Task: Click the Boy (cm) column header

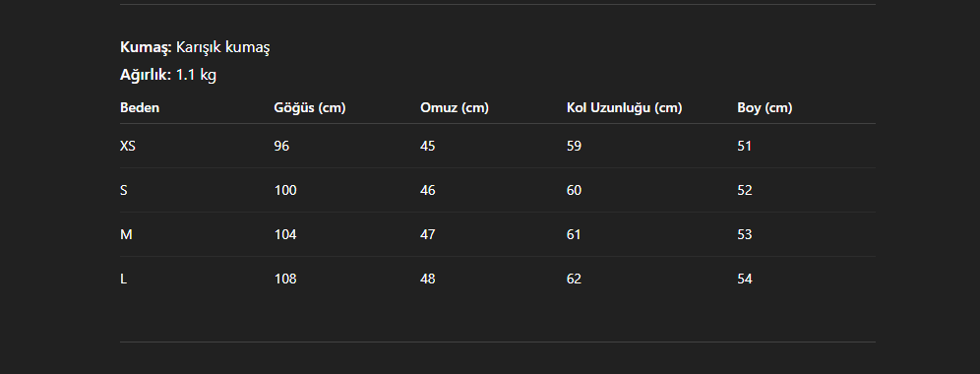Action: 765,107
